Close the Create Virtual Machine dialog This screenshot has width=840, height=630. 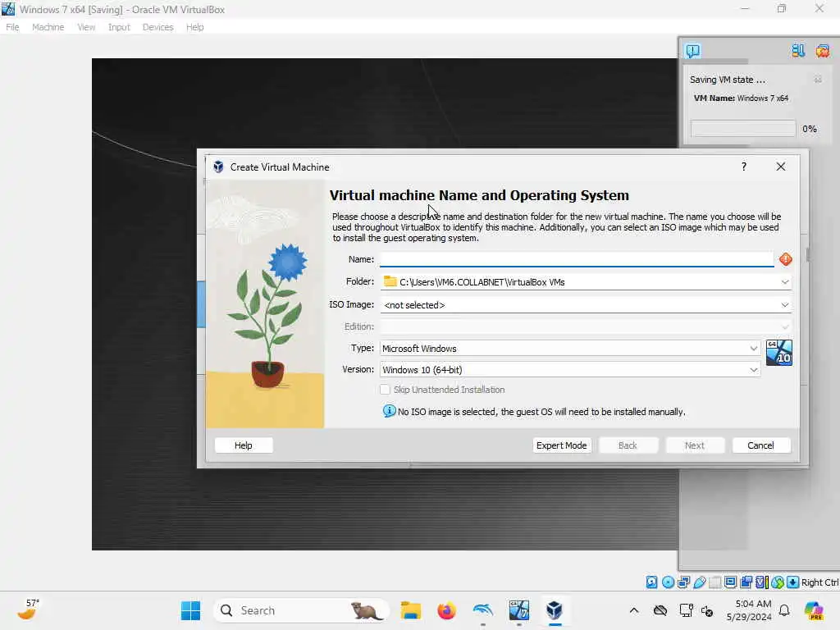pos(781,167)
